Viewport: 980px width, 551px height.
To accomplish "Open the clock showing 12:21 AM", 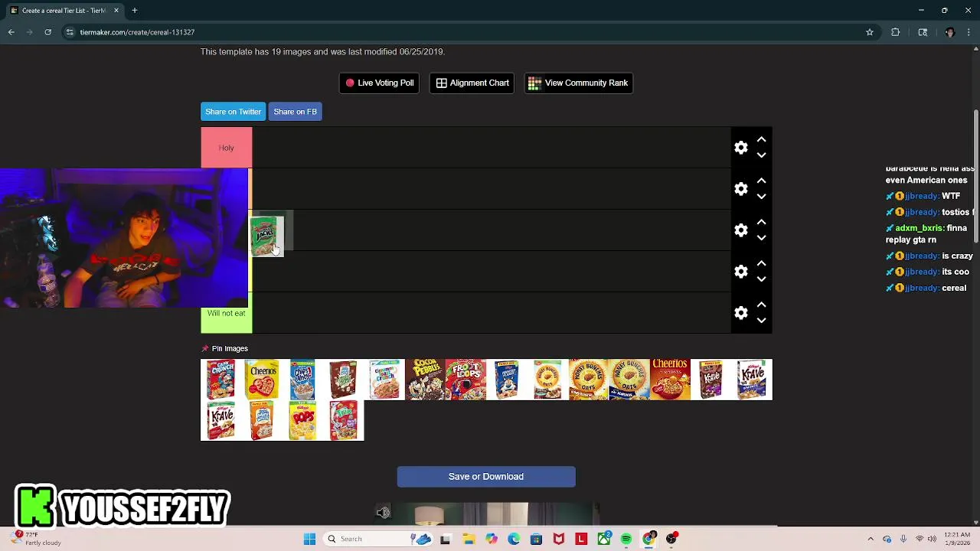I will click(x=959, y=540).
